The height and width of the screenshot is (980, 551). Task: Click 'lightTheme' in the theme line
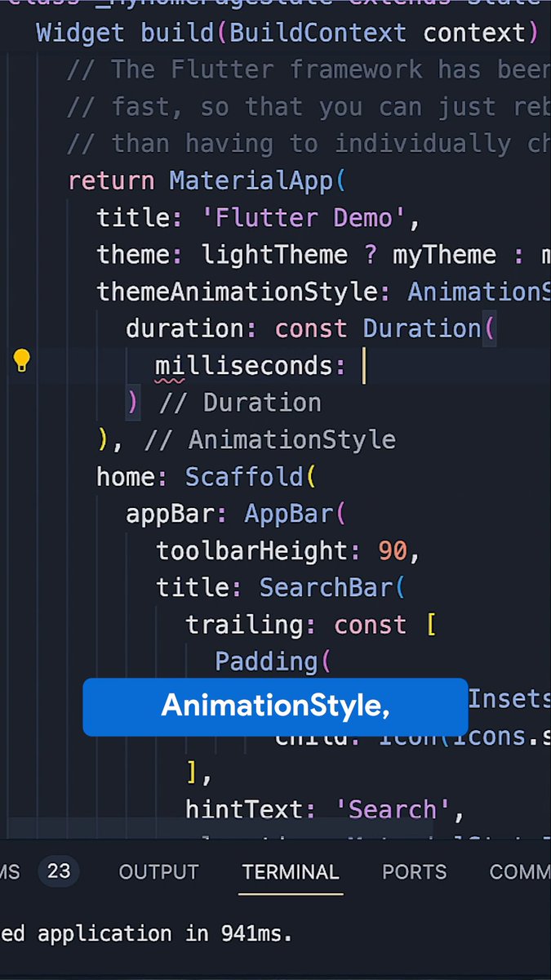(275, 255)
